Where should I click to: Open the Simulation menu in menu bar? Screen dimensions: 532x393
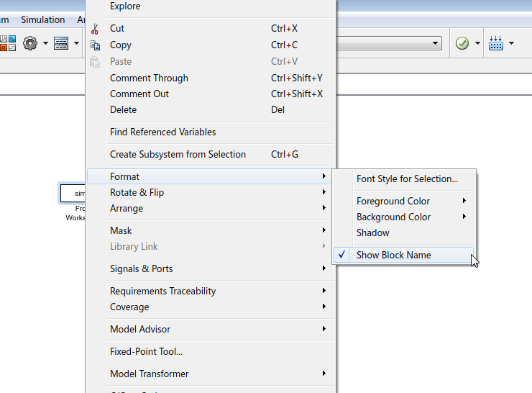coord(42,19)
